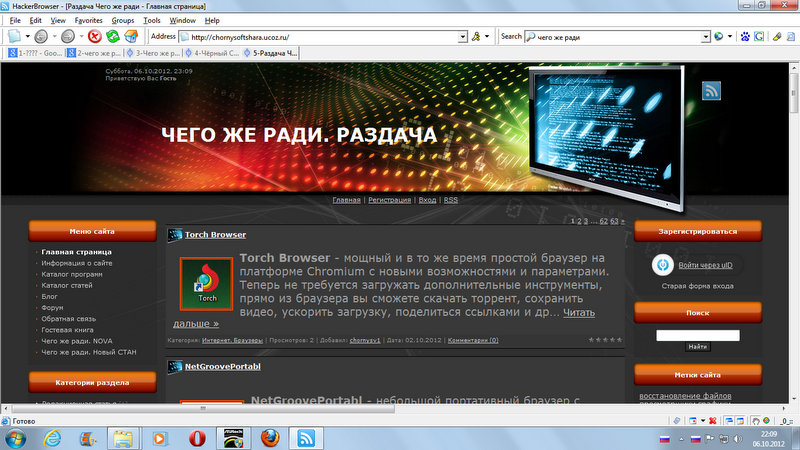This screenshot has height=450, width=800.
Task: Open Internet Explorer from the taskbar
Action: point(52,438)
